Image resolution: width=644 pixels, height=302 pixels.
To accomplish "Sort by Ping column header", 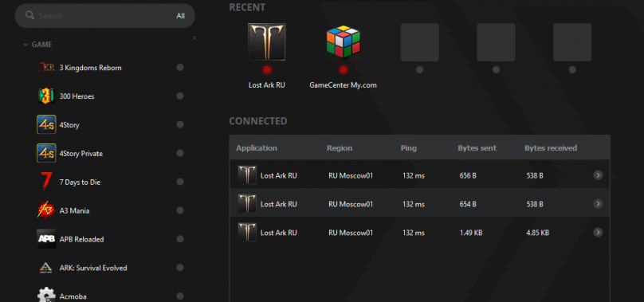I will [409, 148].
